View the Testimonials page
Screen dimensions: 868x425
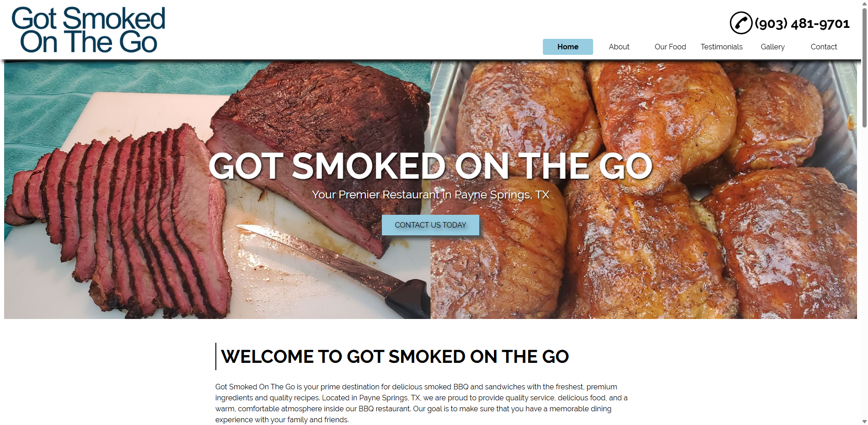click(721, 47)
